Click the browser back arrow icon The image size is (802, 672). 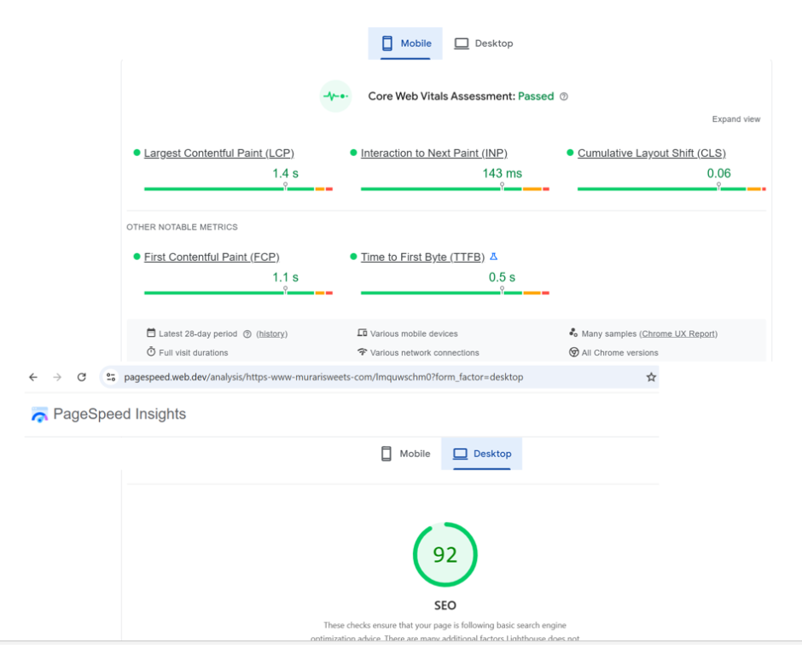click(33, 377)
